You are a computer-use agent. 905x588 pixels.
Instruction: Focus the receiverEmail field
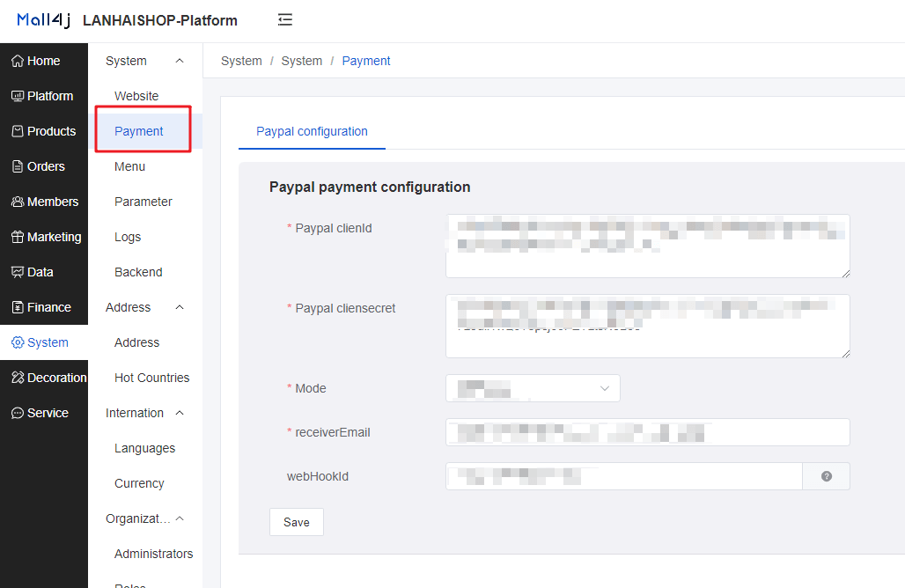click(x=648, y=432)
